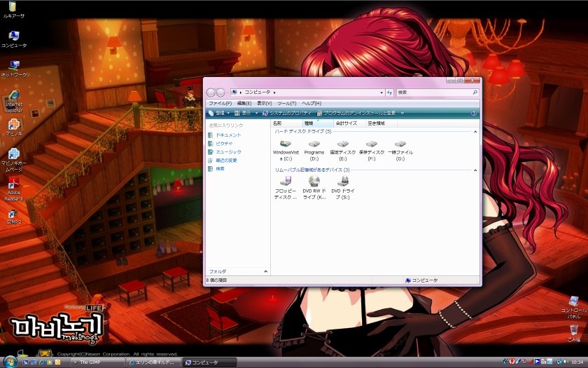Screen dimensions: 588x368
Task: Open the コントロールパネル desktop icon
Action: pyautogui.click(x=574, y=307)
